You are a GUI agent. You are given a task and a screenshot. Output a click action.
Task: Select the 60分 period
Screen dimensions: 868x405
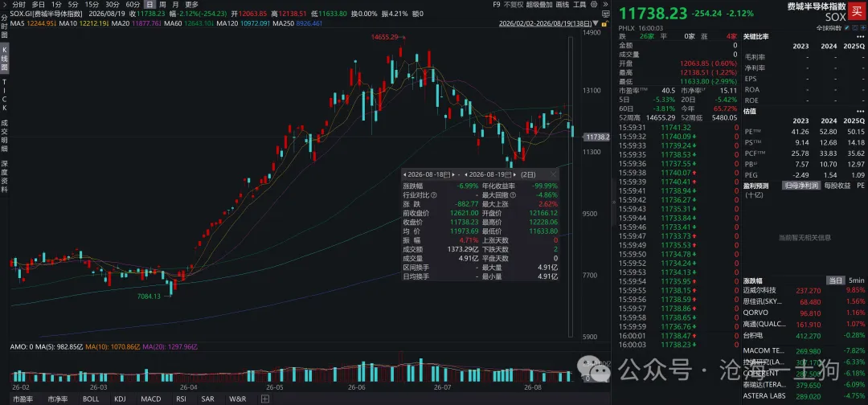(133, 5)
